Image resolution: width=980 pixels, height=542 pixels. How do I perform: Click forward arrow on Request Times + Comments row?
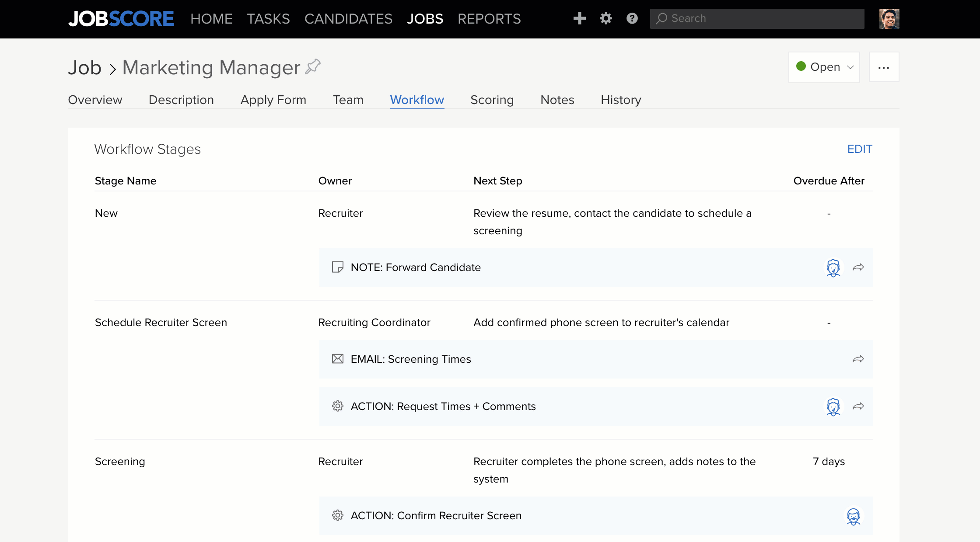point(858,406)
